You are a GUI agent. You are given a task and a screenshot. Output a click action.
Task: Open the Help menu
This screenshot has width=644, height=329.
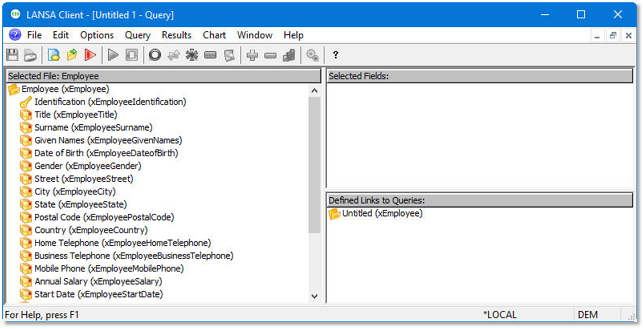(x=294, y=35)
